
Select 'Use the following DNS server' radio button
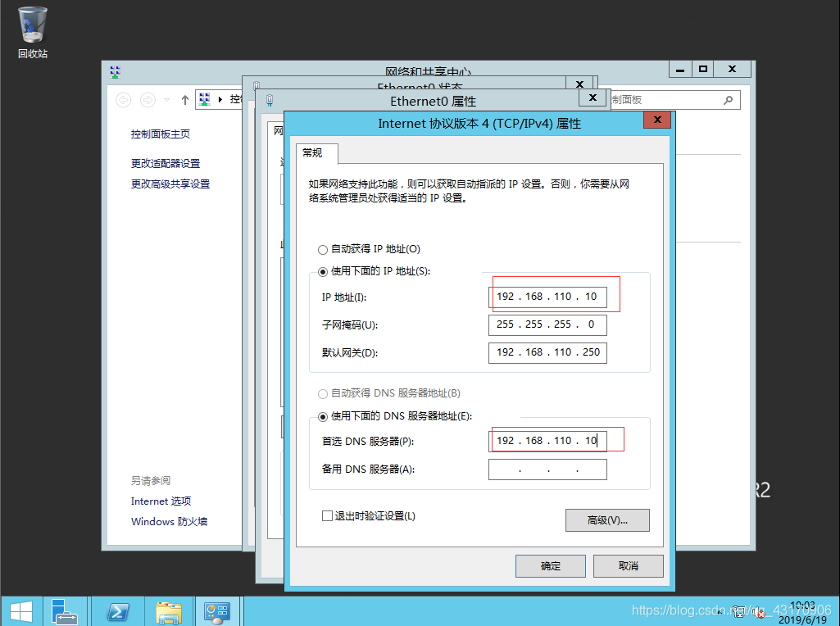click(323, 416)
